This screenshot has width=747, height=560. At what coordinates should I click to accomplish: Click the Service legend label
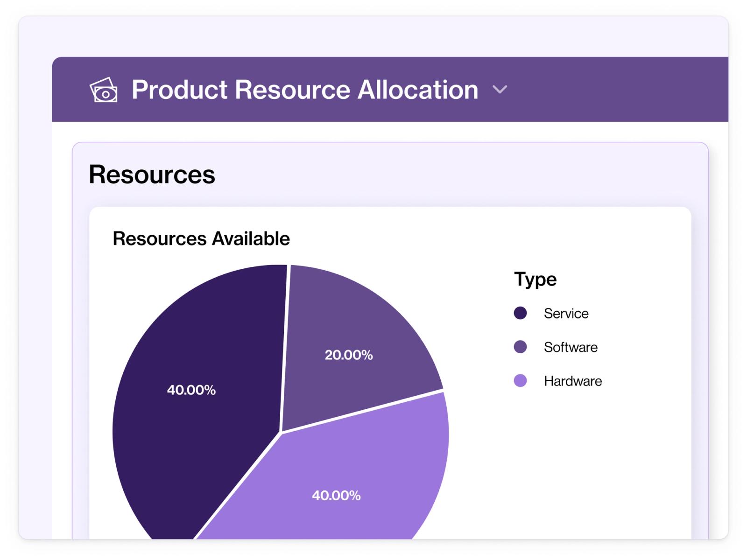(x=566, y=314)
